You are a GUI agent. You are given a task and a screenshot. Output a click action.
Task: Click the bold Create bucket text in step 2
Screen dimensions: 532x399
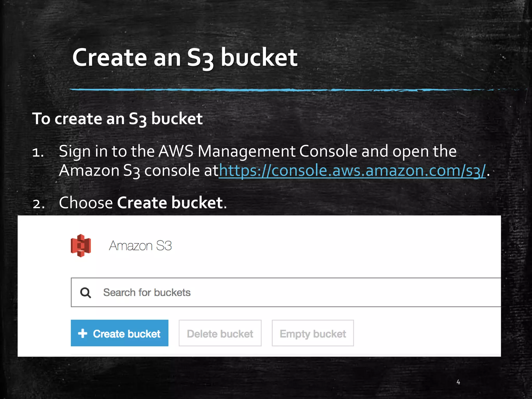170,202
